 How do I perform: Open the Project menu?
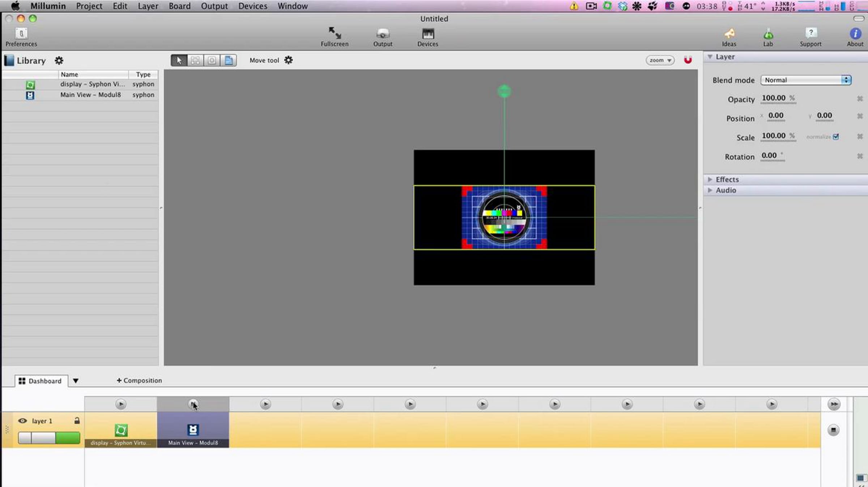89,6
